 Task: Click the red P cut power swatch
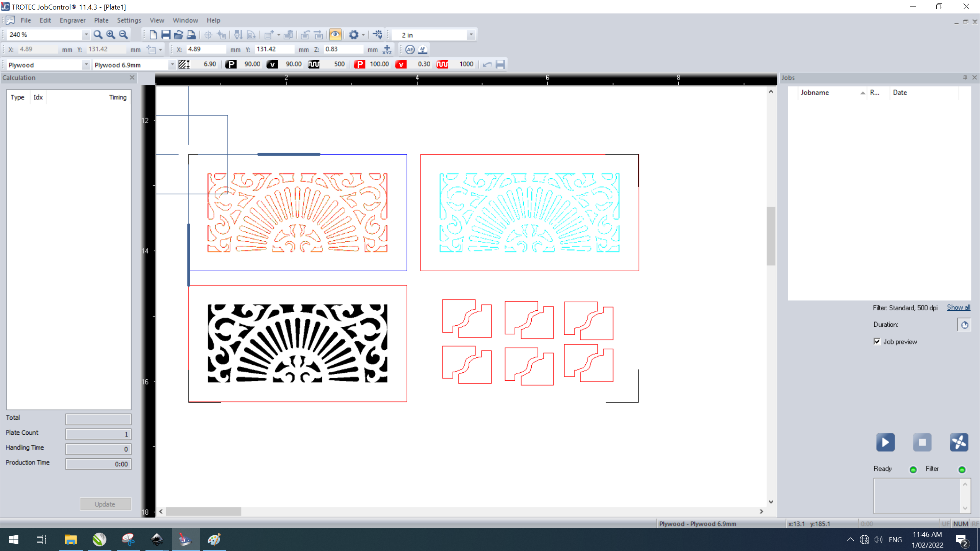pos(359,64)
